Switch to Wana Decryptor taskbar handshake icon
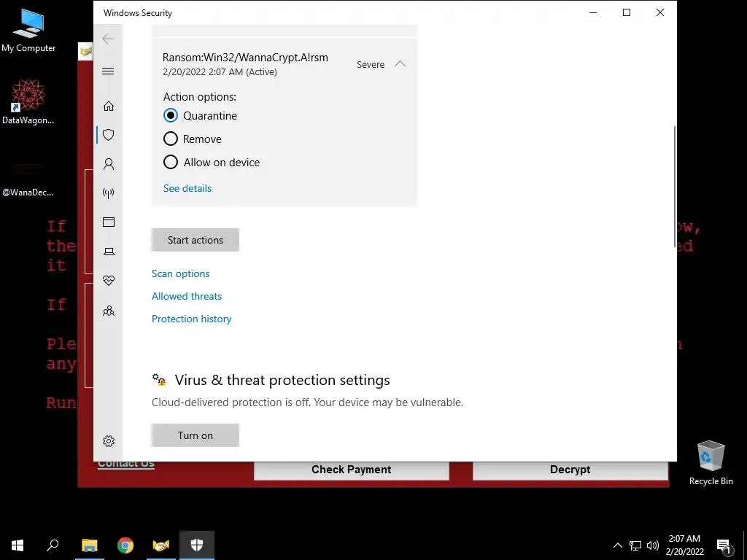The width and height of the screenshot is (747, 560). point(161,545)
